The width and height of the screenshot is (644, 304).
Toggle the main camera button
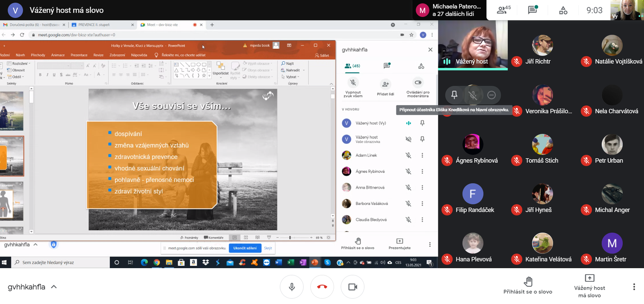tap(353, 287)
